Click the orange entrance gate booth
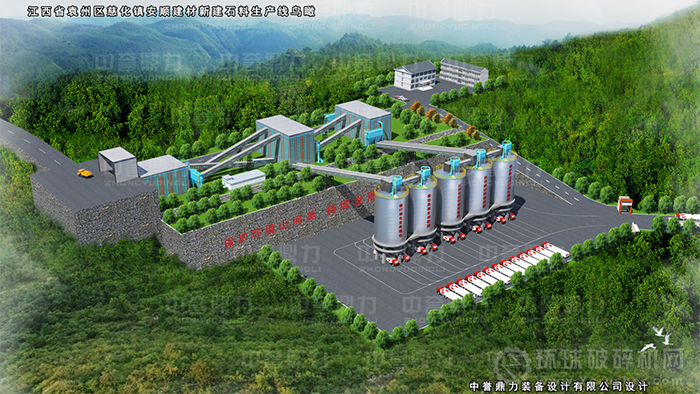 click(x=625, y=205)
